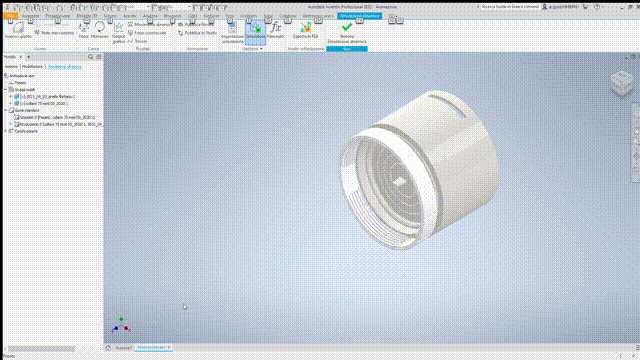Screen dimensions: 640x360
Task: Switch browser to Assieme view
Action: (x=11, y=67)
